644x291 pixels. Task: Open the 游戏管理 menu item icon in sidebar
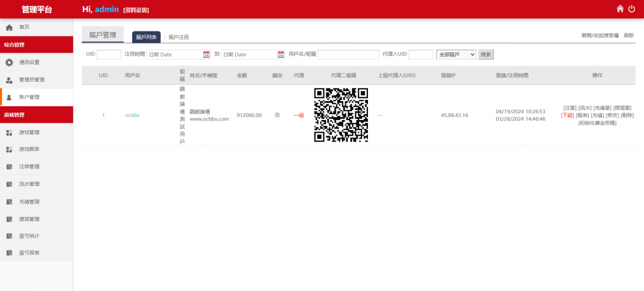9,133
